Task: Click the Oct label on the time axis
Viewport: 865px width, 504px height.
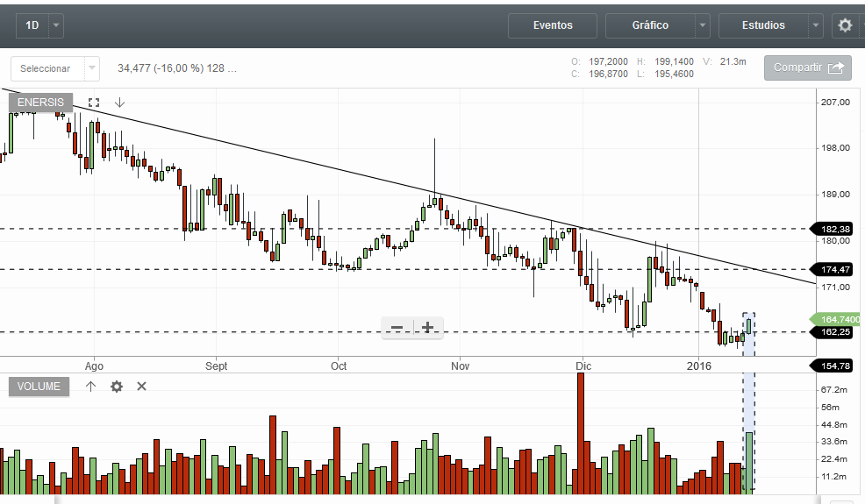Action: [339, 366]
